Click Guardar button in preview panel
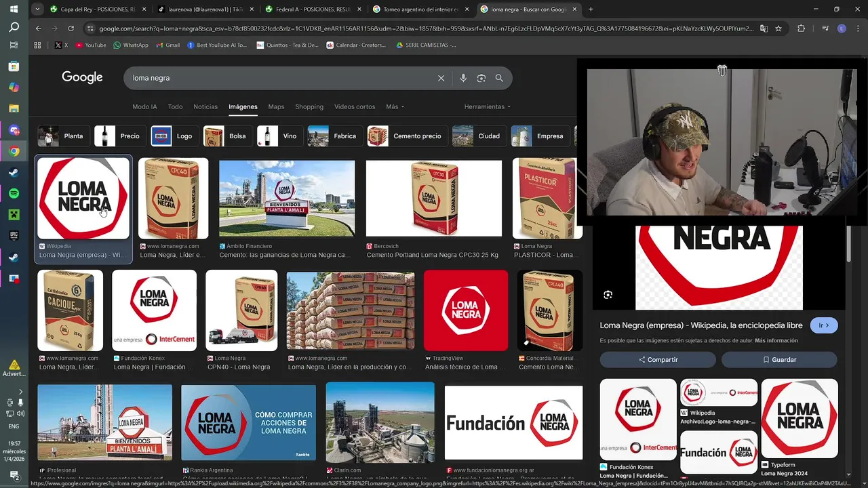The image size is (868, 488). click(x=779, y=360)
